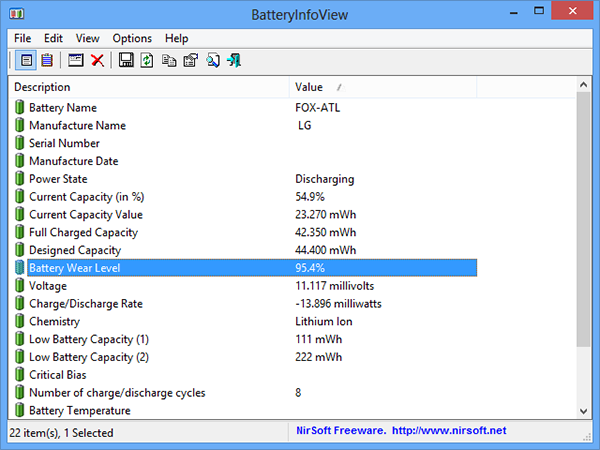Viewport: 600px width, 450px height.
Task: Select the Manufacture Date row
Action: (243, 161)
